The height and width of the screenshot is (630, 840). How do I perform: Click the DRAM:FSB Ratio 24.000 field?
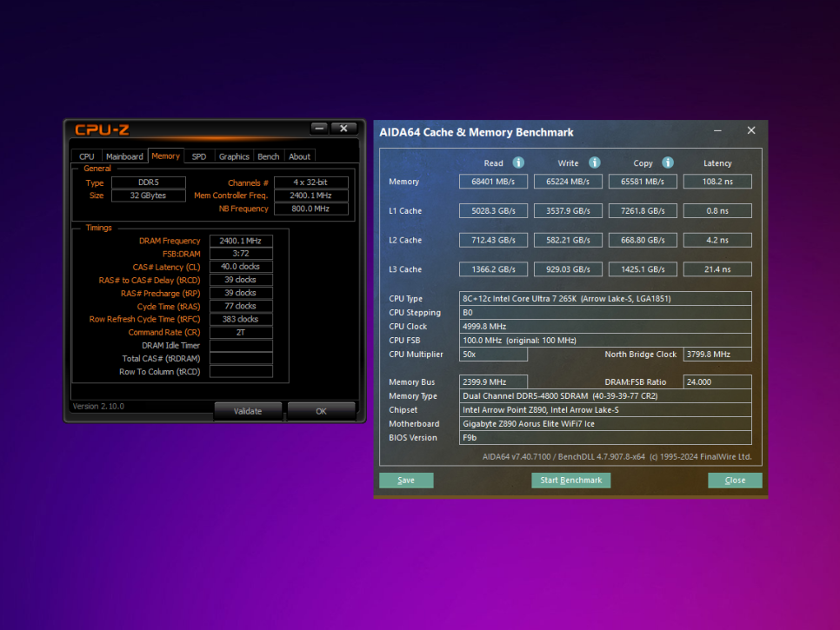coord(717,382)
